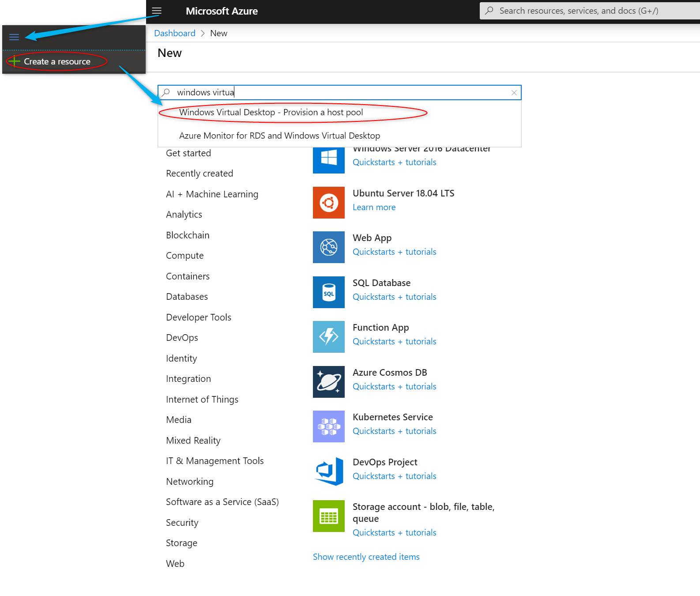Go back to Dashboard breadcrumb
The width and height of the screenshot is (700, 596).
[175, 33]
